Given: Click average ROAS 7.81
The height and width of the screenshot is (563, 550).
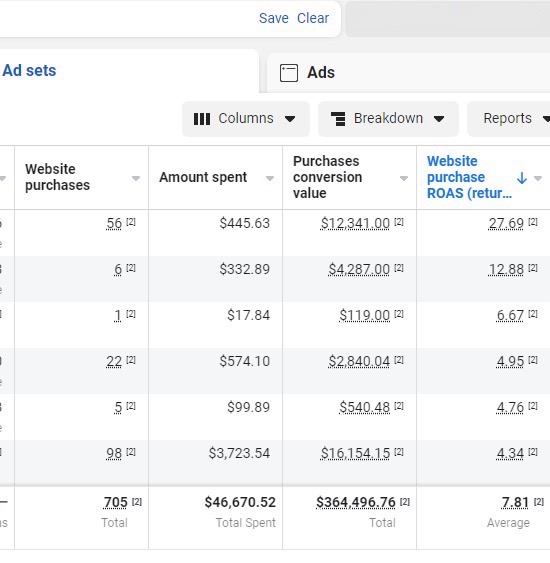Looking at the screenshot, I should pyautogui.click(x=515, y=502).
